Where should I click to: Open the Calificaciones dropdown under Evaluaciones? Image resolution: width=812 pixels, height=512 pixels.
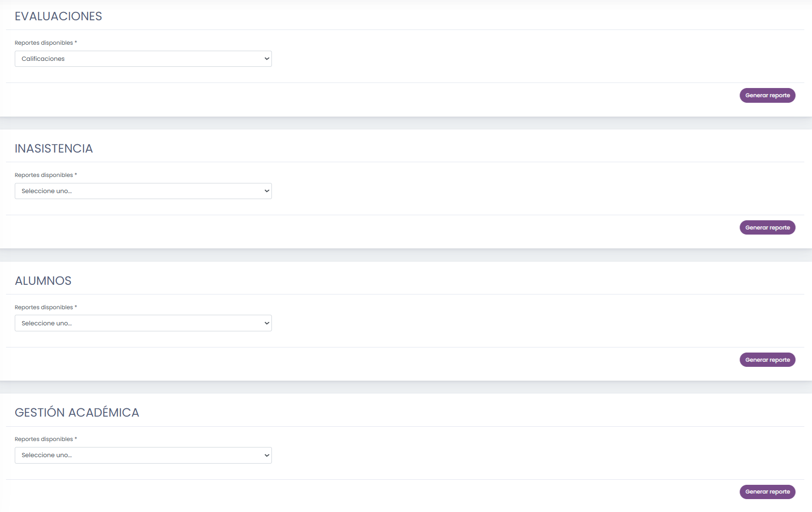143,59
